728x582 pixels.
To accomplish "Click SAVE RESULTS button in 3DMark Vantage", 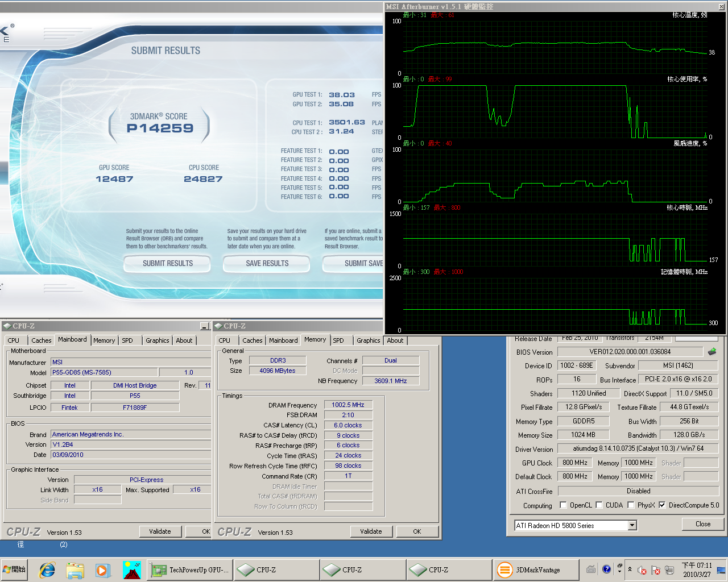I will pyautogui.click(x=267, y=263).
